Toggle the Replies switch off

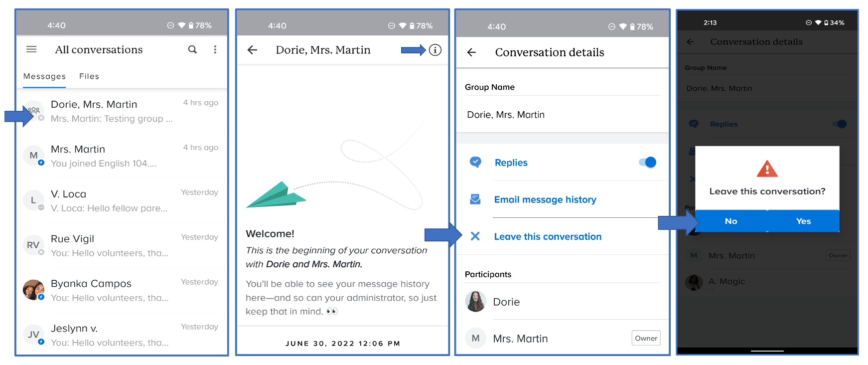click(x=647, y=163)
